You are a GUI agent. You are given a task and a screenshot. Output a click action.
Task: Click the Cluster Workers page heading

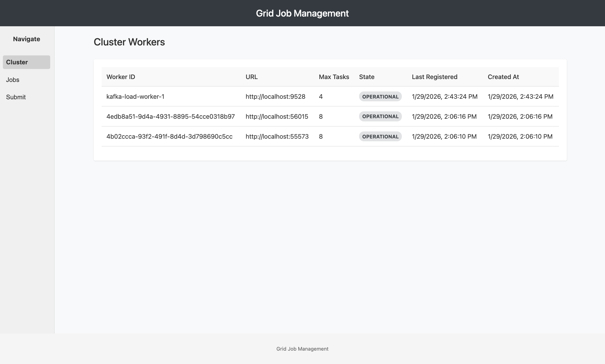(129, 42)
